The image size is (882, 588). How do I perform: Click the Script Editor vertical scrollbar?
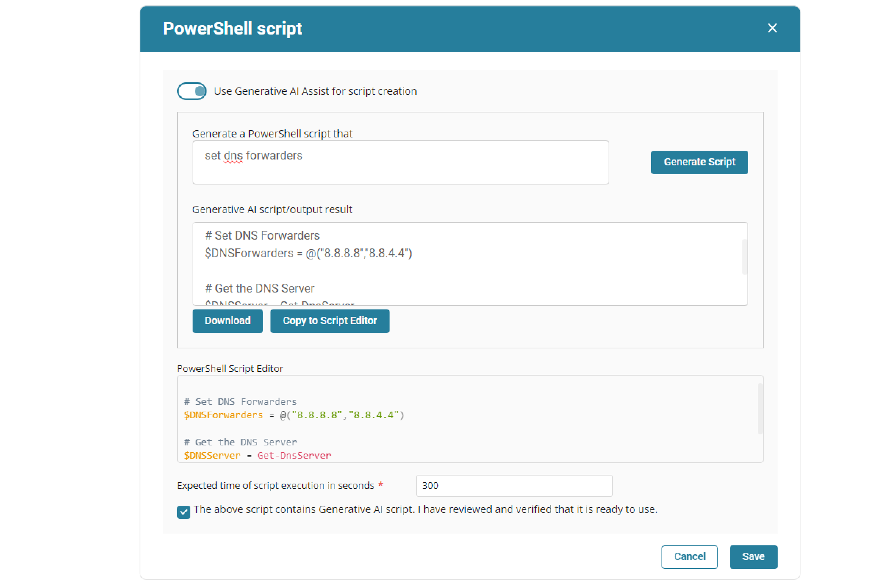click(x=760, y=409)
